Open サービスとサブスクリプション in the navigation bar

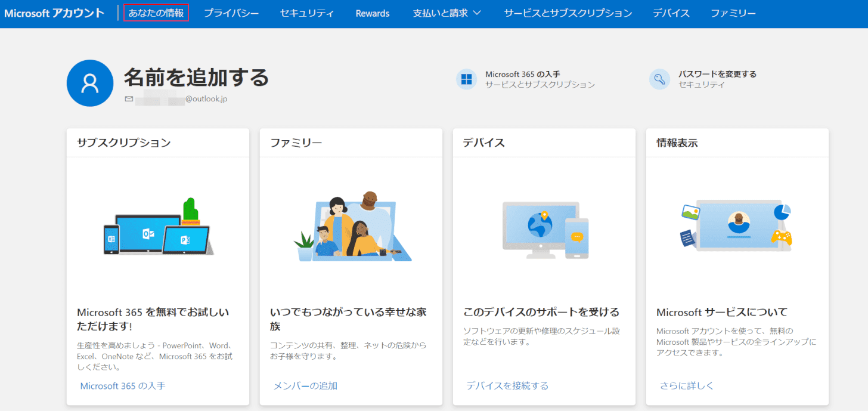[568, 13]
